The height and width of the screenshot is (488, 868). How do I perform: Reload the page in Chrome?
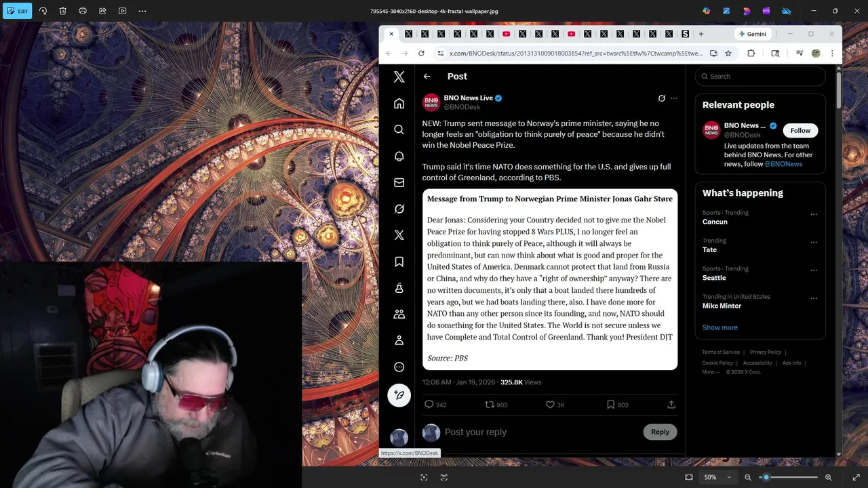421,53
